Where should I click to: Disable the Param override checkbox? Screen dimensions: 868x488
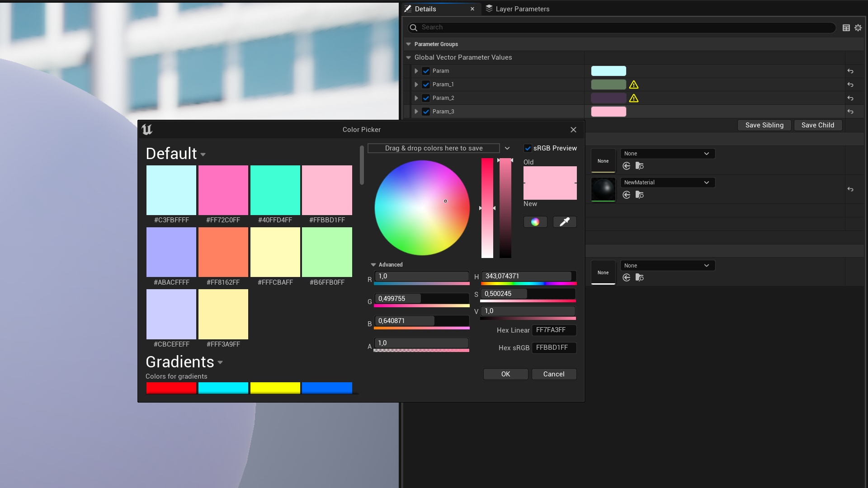[426, 71]
